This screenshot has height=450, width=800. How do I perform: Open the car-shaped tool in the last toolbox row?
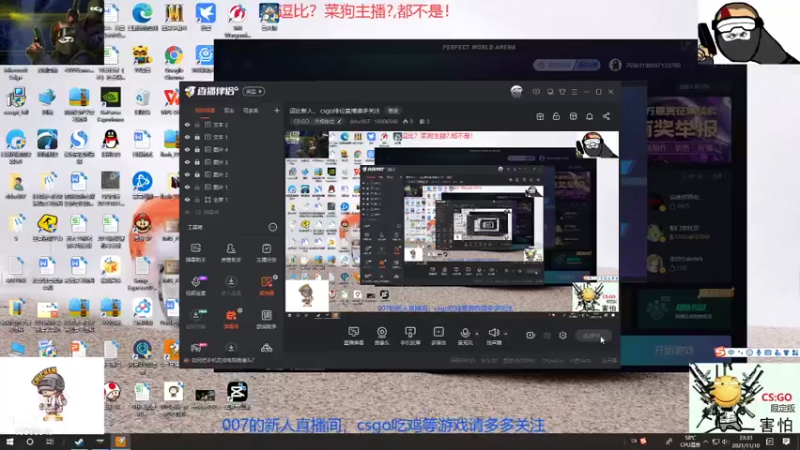point(266,348)
